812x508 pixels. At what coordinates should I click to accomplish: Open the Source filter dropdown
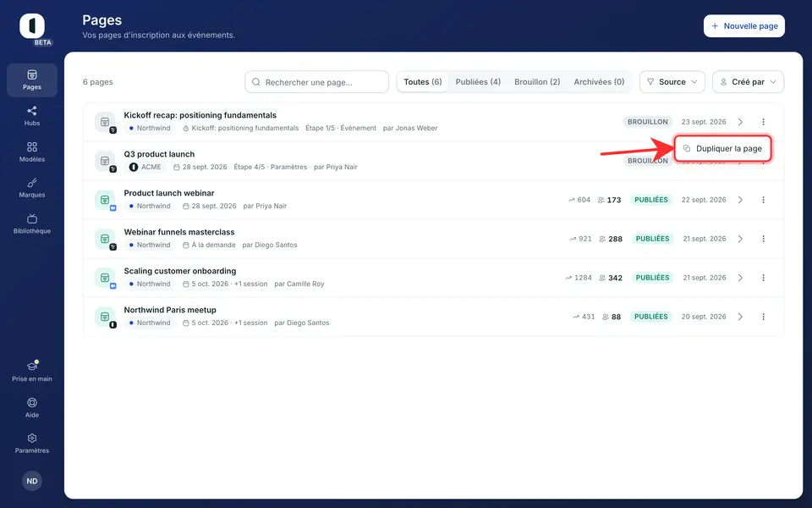pyautogui.click(x=672, y=82)
